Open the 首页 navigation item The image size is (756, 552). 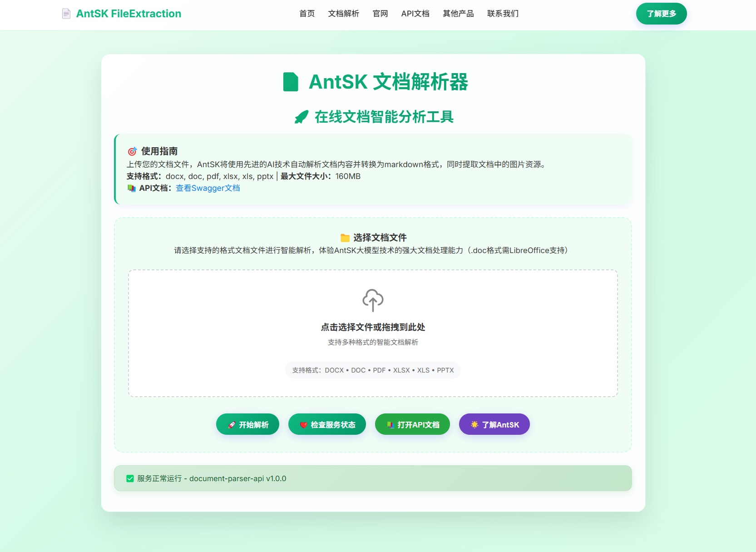coord(306,14)
